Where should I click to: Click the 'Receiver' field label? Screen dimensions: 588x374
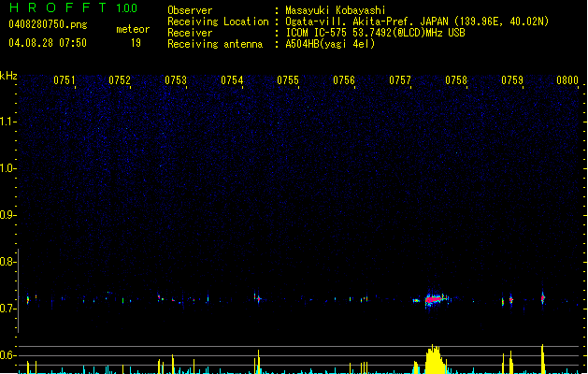(190, 33)
